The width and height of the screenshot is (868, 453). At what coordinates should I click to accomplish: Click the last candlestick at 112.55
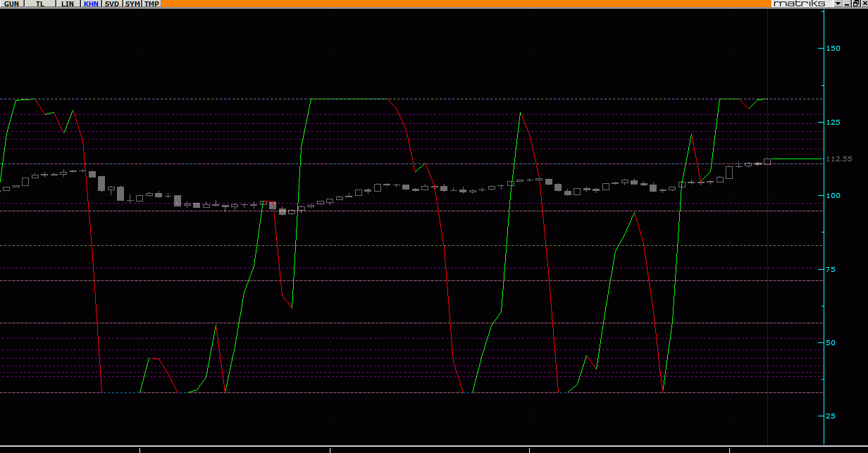tap(767, 161)
